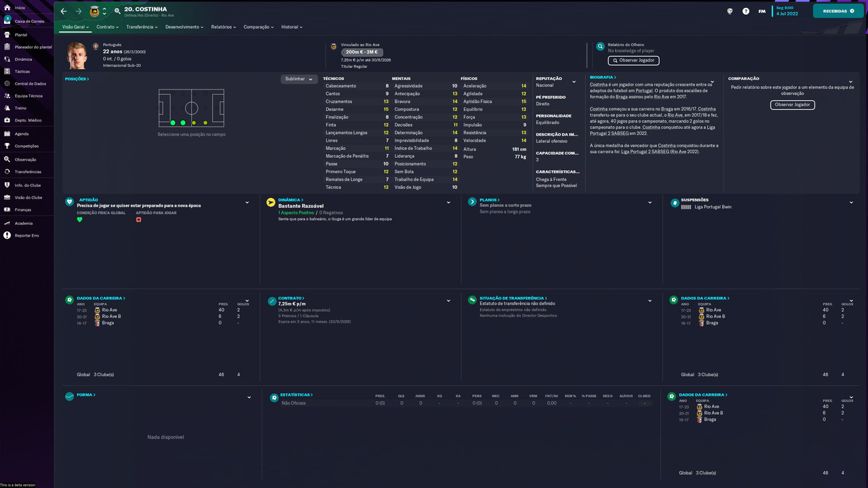Open Planeador do plantel

pos(33,47)
